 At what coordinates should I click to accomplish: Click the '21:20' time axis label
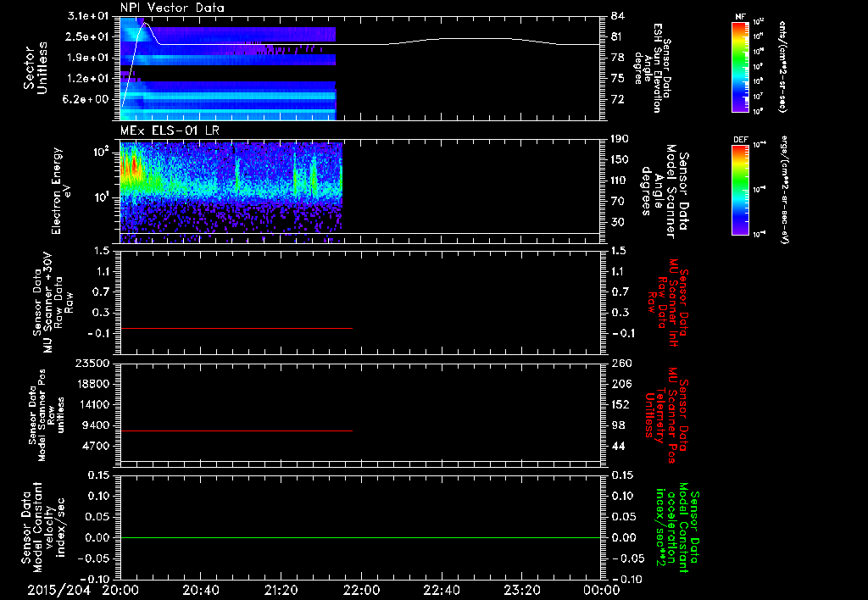[x=281, y=590]
